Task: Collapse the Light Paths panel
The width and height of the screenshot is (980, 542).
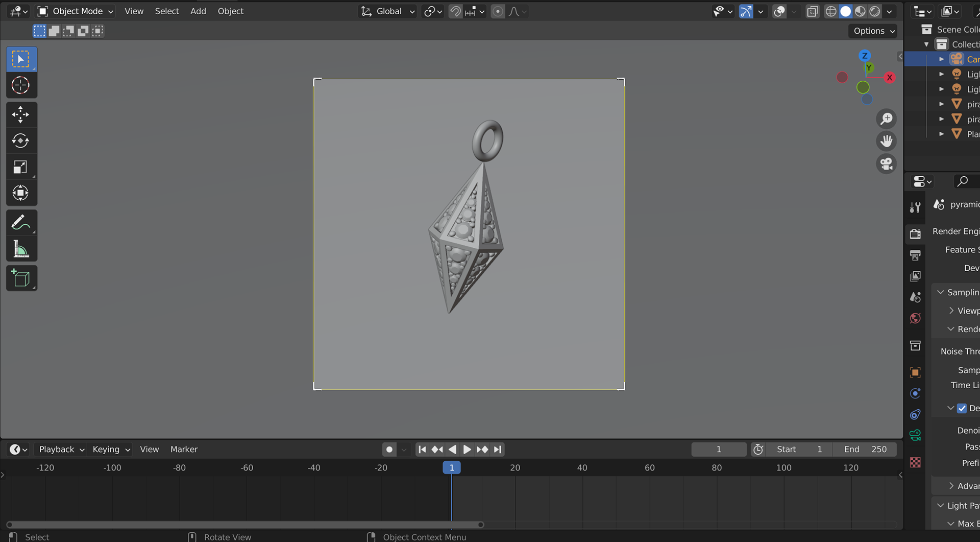Action: [x=940, y=505]
